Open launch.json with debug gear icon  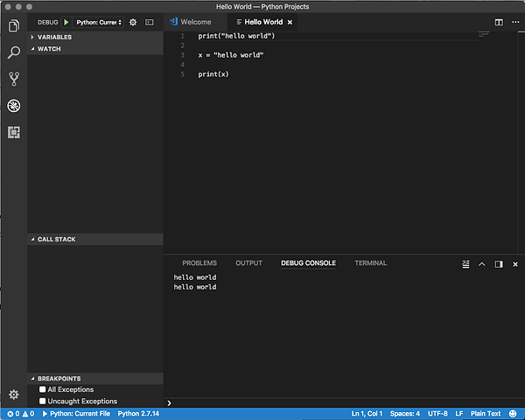(x=133, y=22)
